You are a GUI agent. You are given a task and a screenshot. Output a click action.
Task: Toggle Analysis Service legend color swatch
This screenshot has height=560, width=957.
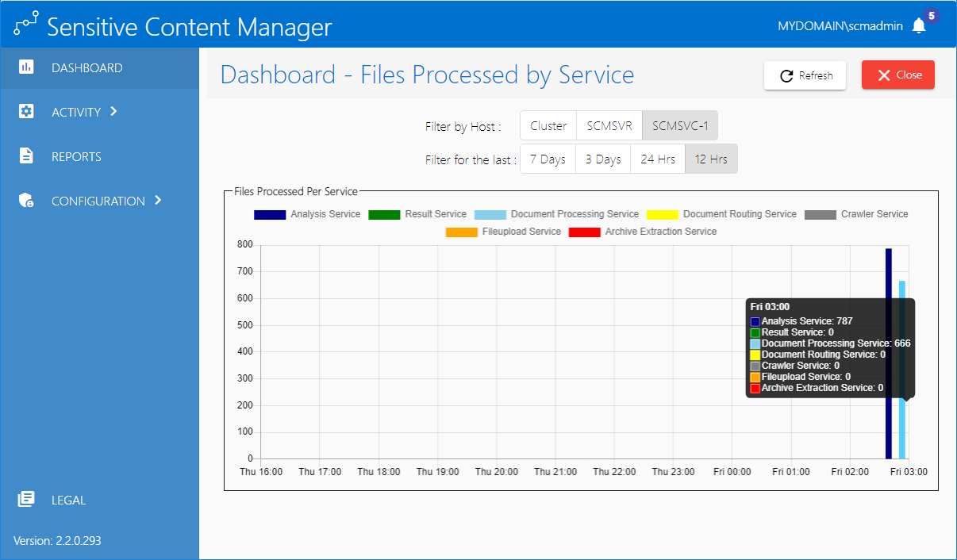[x=269, y=214]
